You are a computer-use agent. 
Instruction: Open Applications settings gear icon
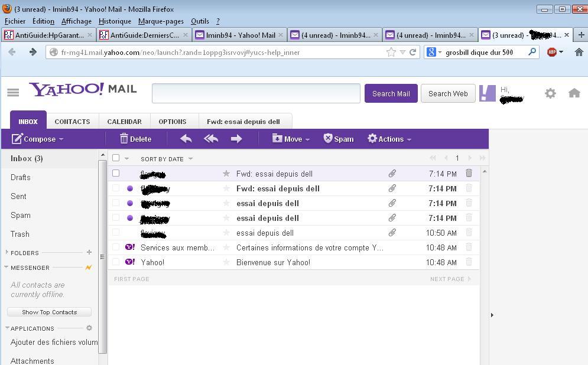89,328
